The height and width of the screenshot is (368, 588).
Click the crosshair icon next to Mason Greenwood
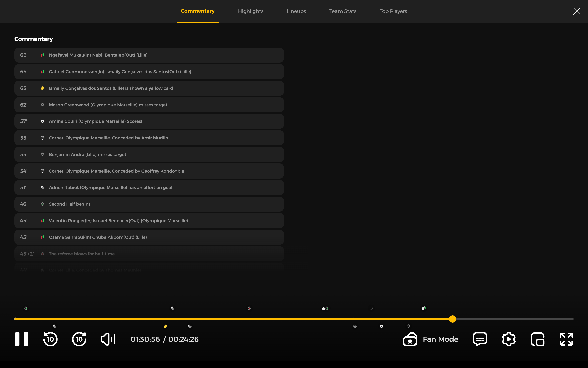point(42,105)
